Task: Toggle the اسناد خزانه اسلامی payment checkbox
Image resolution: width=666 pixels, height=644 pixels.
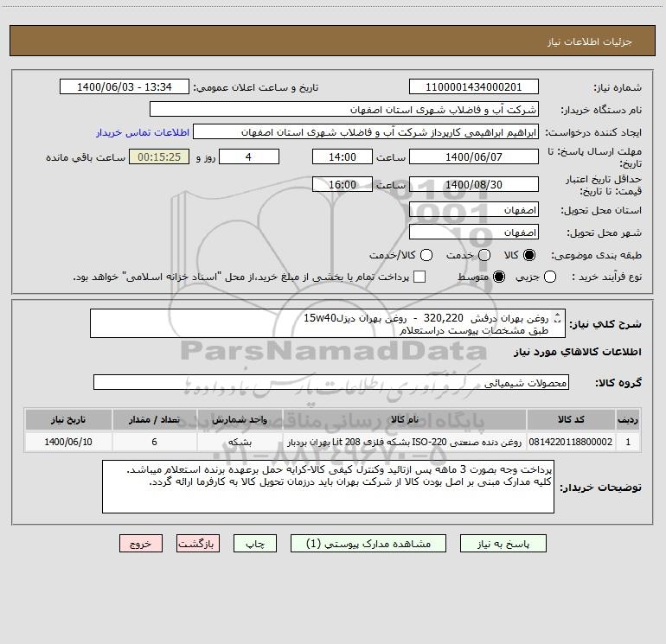Action: 419,277
